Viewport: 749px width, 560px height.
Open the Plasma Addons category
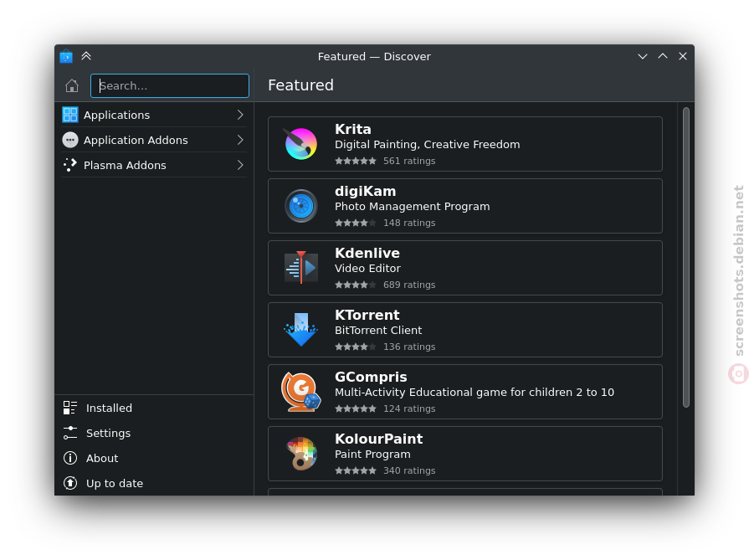[x=154, y=165]
